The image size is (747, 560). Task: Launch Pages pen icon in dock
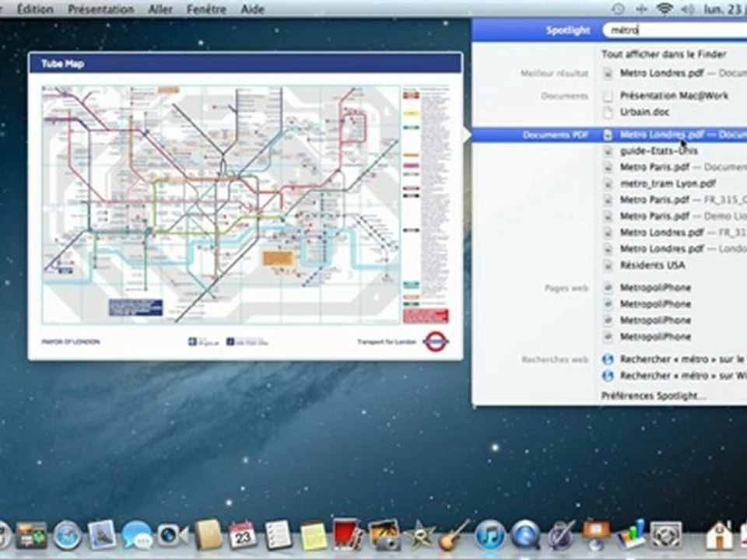click(561, 535)
